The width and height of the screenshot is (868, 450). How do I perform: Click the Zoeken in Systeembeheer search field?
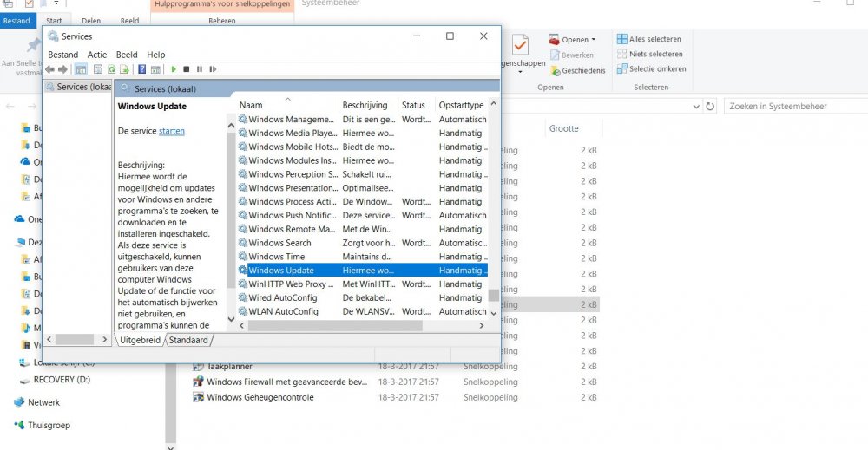pyautogui.click(x=795, y=106)
